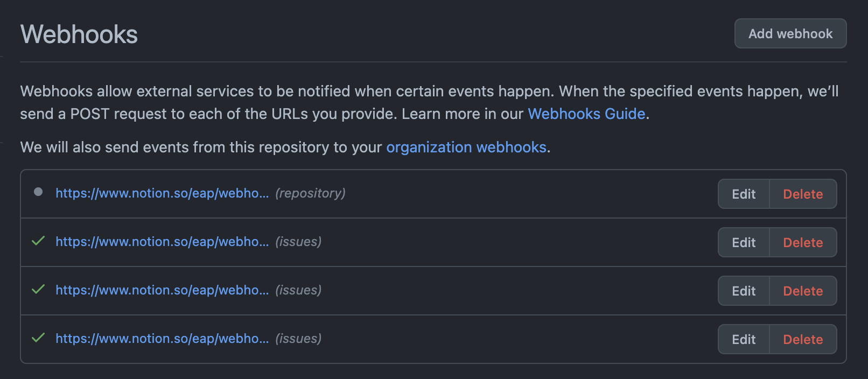Click green checkmark on last issues webhook
This screenshot has height=379, width=868.
pyautogui.click(x=38, y=338)
